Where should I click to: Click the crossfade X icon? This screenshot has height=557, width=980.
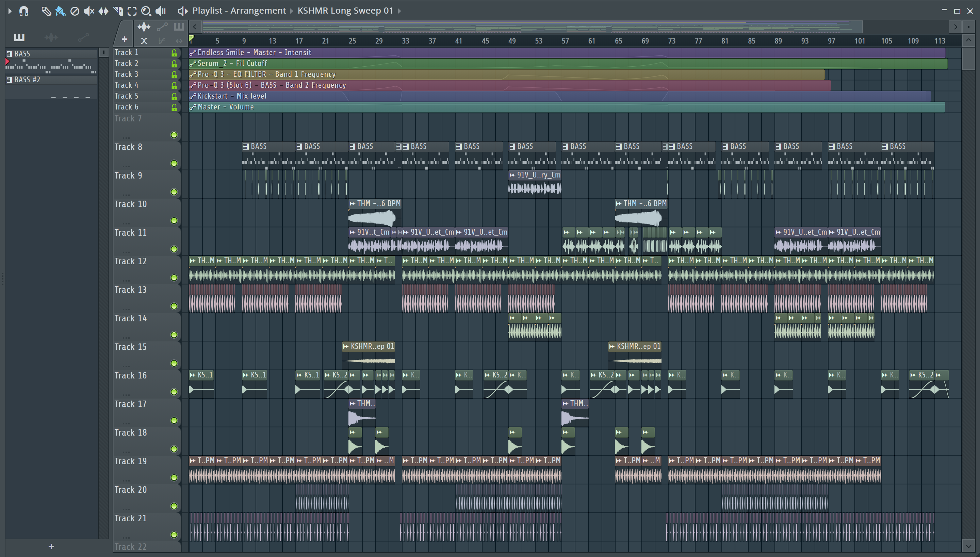pyautogui.click(x=144, y=40)
